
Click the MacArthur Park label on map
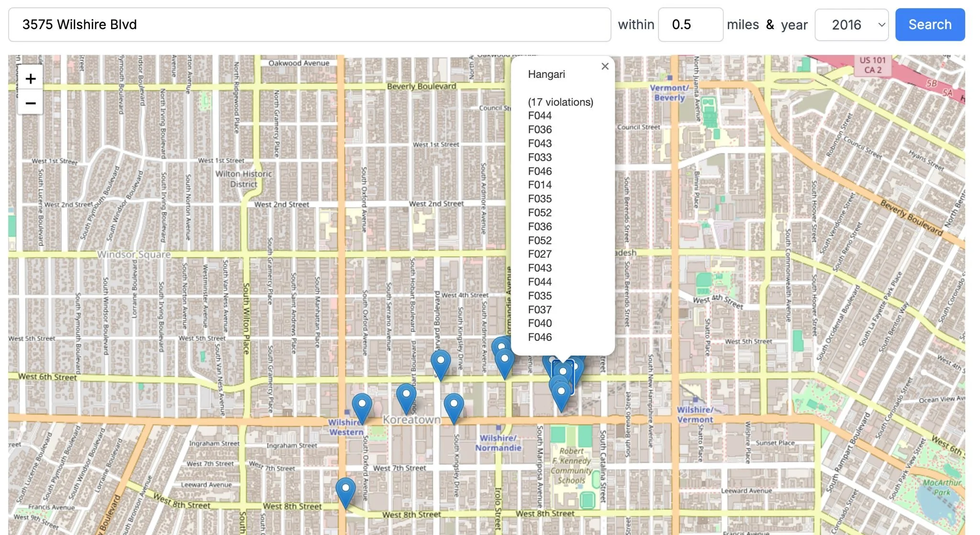(x=941, y=487)
